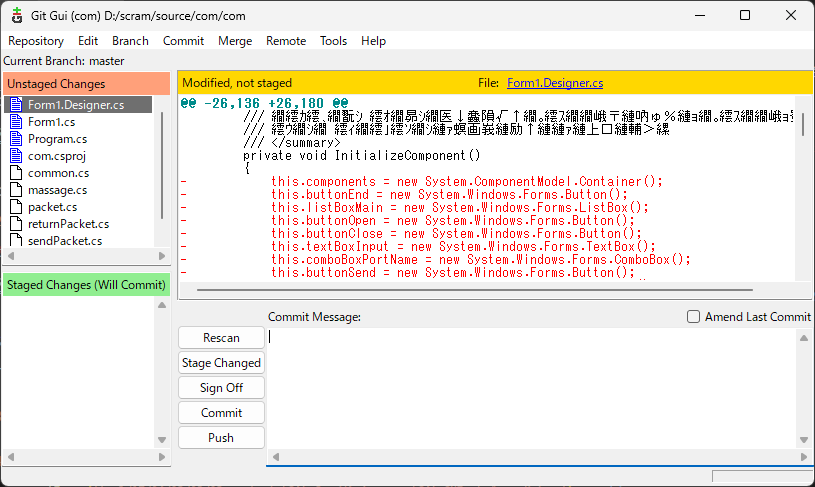Screen dimensions: 815x487
Task: Click the staged list right scroll arrow
Action: click(162, 457)
